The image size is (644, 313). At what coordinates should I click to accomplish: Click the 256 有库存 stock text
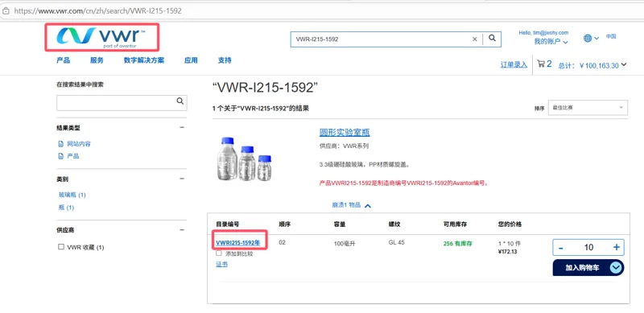[457, 244]
